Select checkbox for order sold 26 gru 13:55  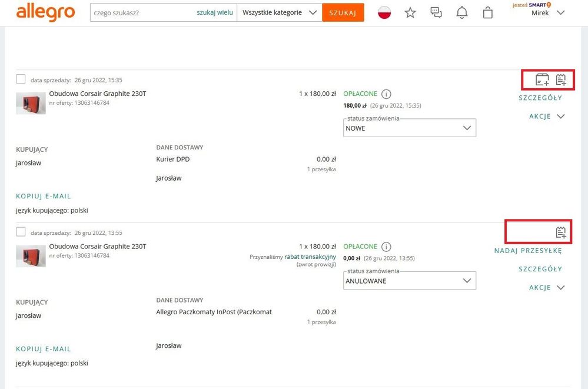click(21, 232)
